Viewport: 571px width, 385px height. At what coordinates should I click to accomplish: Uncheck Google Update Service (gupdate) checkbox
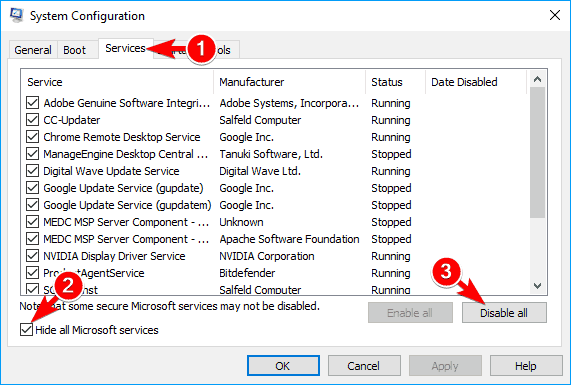(x=32, y=188)
